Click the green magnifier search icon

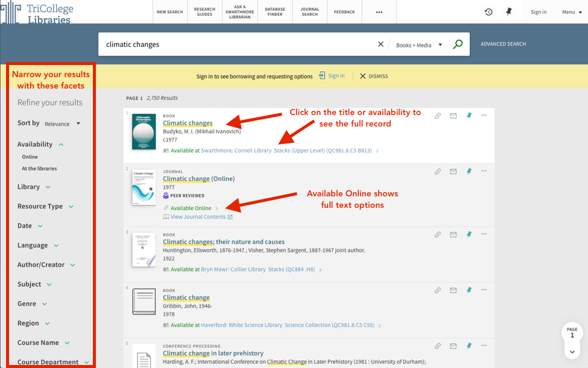[458, 44]
